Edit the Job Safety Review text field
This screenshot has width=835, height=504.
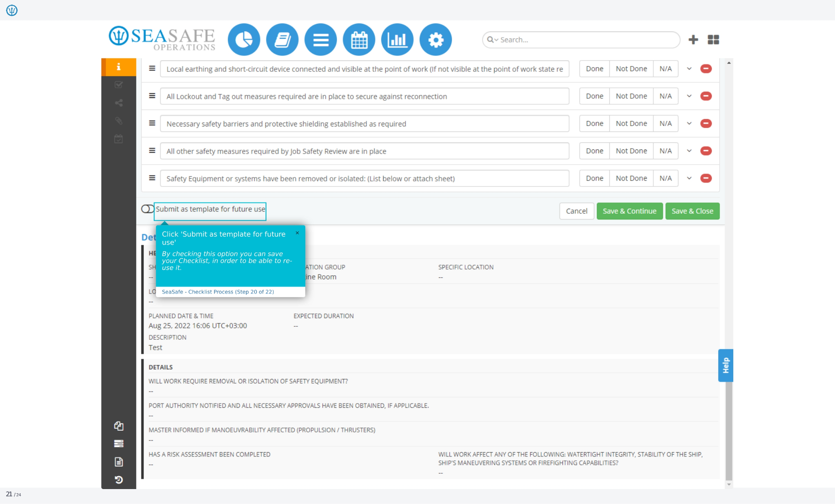point(364,151)
